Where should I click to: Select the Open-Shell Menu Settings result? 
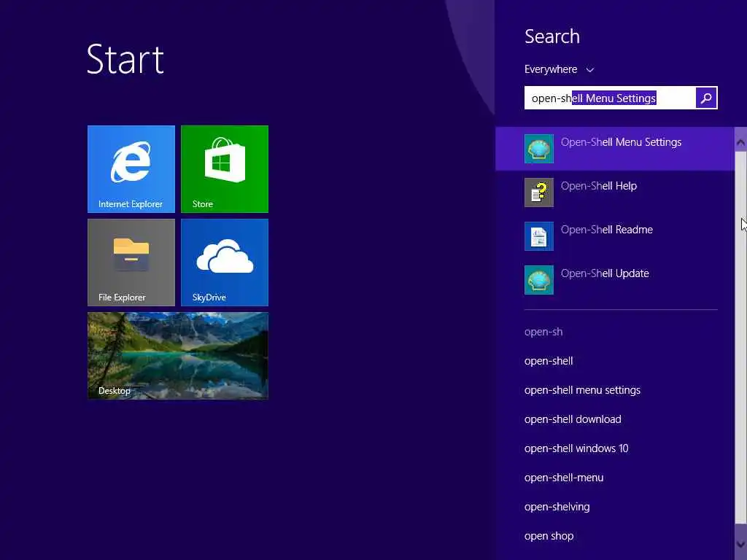pos(614,149)
